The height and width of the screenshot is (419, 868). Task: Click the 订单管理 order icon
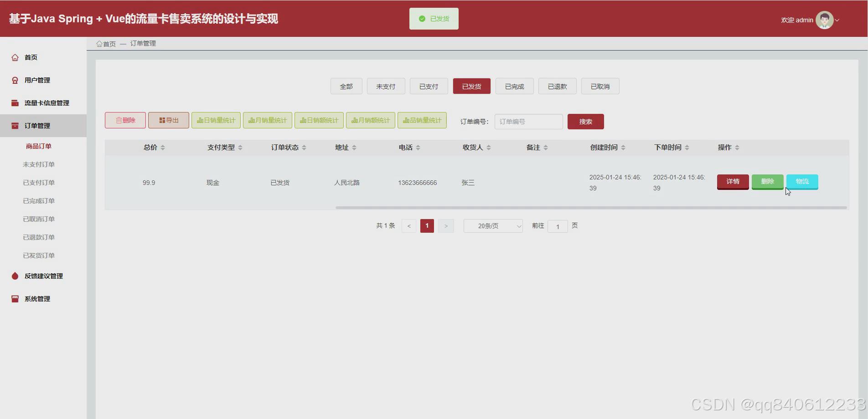coord(14,125)
